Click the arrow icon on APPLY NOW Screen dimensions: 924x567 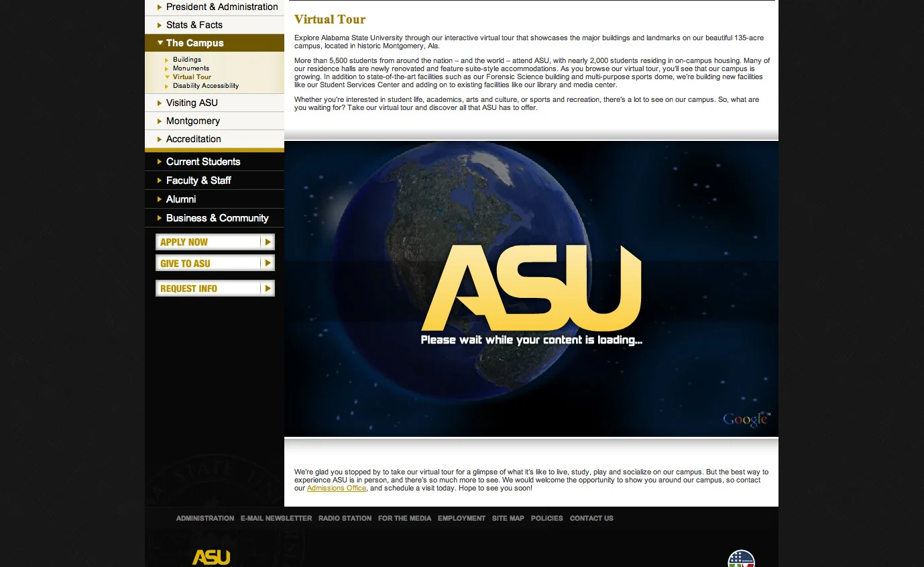[268, 242]
